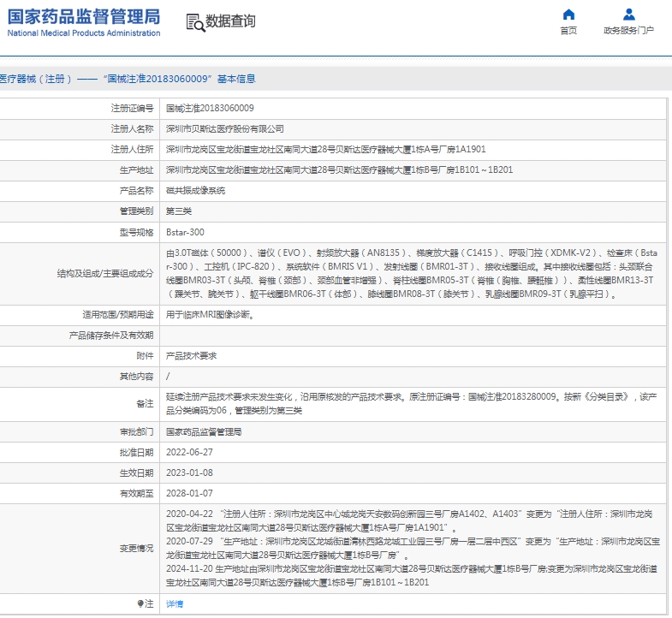Select approval date 2022-06-27
Screen dimensions: 672x618
(189, 453)
